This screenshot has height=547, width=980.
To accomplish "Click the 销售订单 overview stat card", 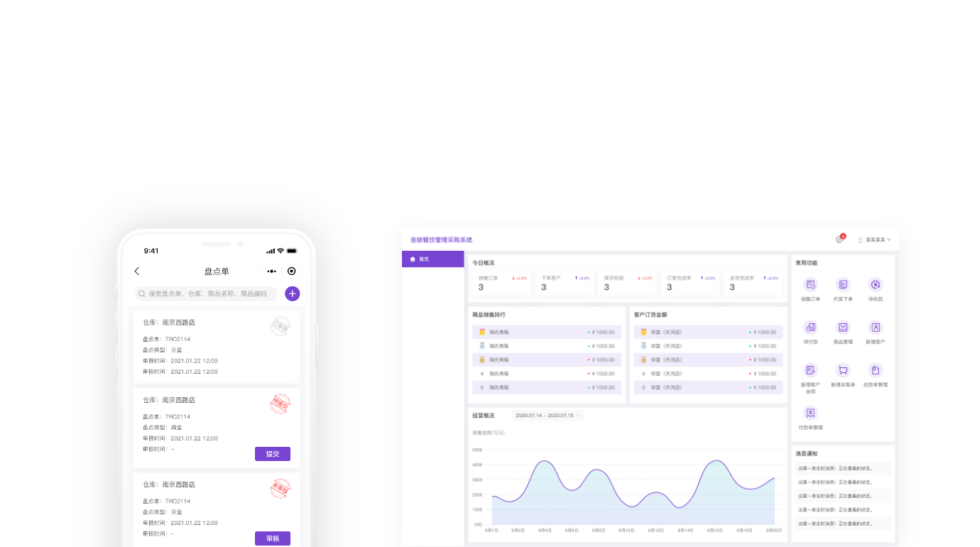I will [501, 283].
